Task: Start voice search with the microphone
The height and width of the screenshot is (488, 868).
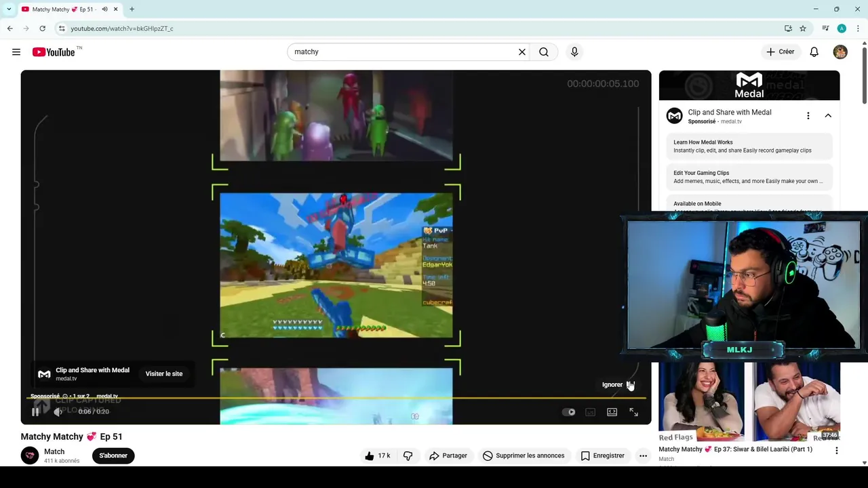Action: (574, 52)
